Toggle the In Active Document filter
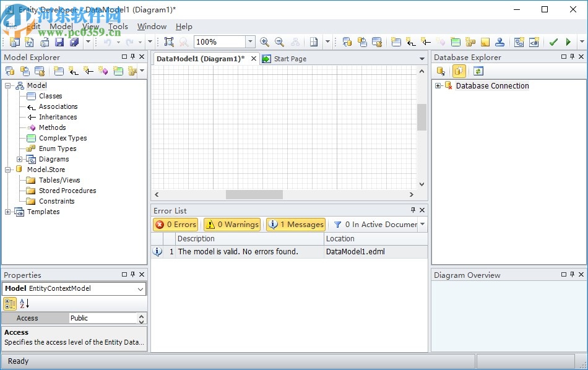The image size is (588, 370). tap(375, 224)
